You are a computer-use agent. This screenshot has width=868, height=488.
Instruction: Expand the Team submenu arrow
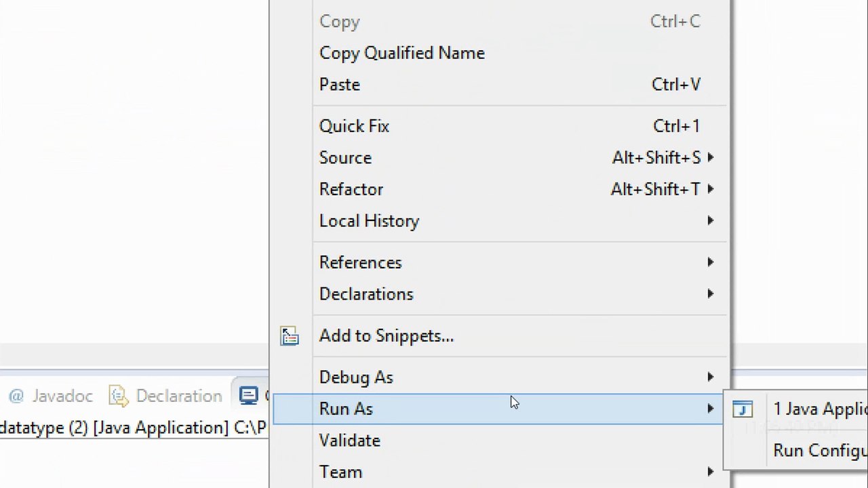pyautogui.click(x=710, y=472)
